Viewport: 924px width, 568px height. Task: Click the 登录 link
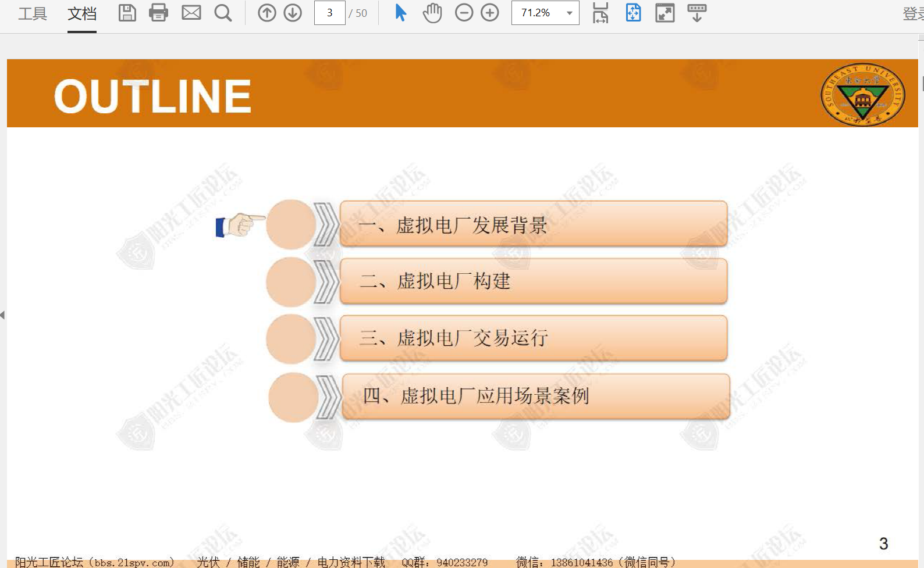coord(913,13)
